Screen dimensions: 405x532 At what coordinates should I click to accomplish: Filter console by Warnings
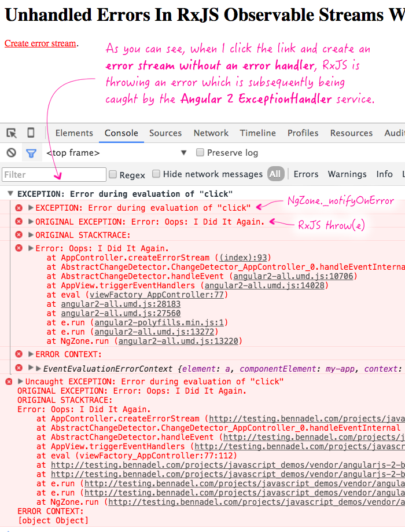[347, 174]
